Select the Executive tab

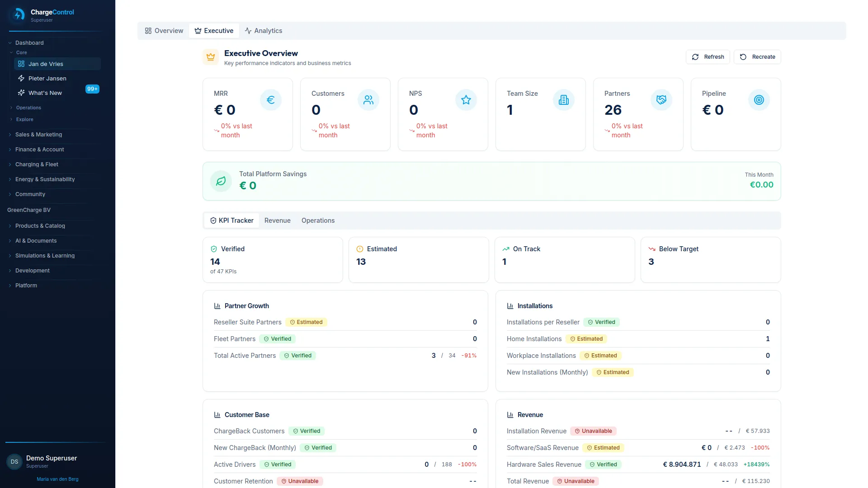214,31
